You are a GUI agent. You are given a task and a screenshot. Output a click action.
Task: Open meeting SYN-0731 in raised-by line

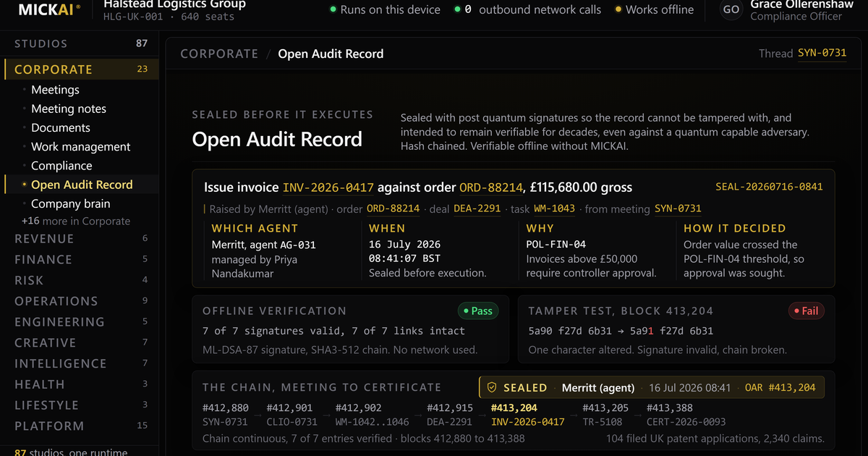pos(678,208)
